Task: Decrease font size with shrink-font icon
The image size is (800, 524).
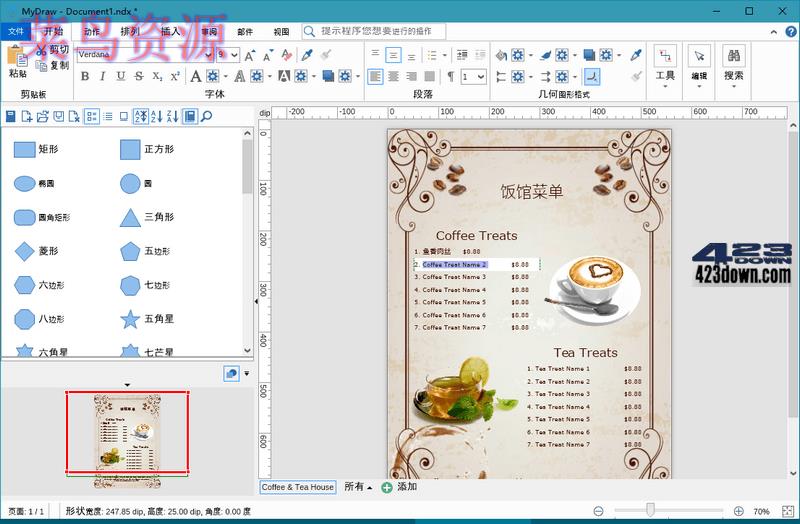Action: [268, 55]
